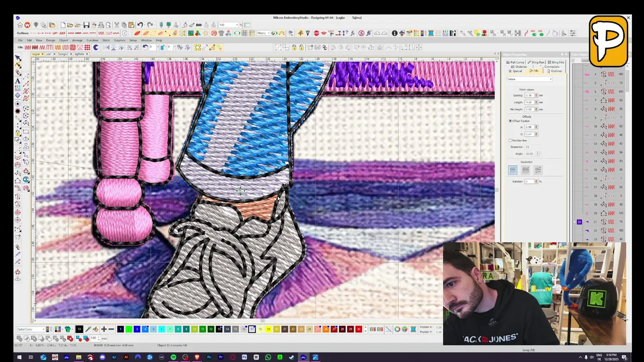Click the Print icon in the toolbar

[x=101, y=25]
